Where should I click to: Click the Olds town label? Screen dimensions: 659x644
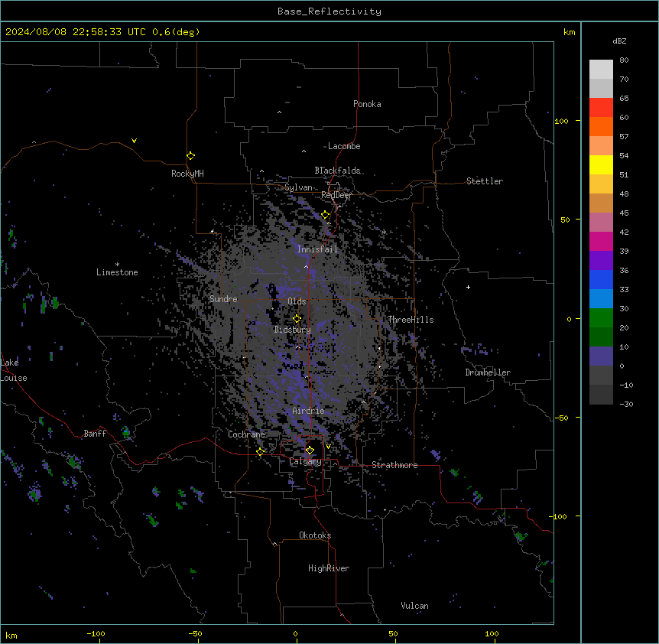[x=297, y=301]
